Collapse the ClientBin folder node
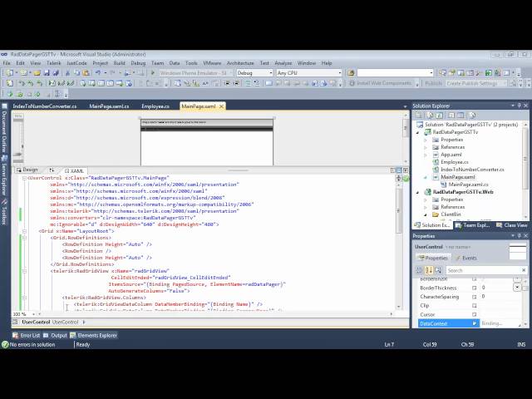Viewport: 532px width, 399px height. pos(426,214)
